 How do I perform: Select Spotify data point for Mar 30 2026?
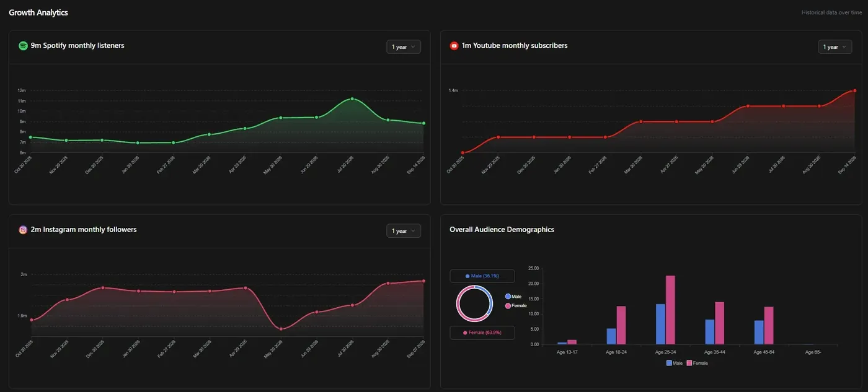(x=209, y=134)
